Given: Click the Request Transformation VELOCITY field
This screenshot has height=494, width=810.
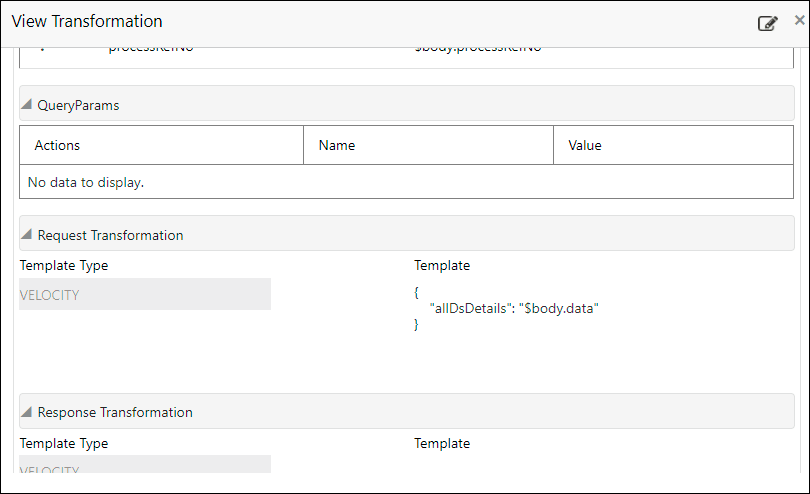Looking at the screenshot, I should (x=145, y=295).
